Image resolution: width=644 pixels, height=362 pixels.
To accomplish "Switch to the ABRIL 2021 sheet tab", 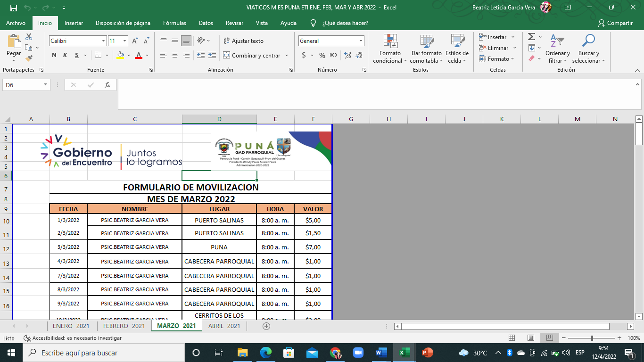I will [224, 326].
